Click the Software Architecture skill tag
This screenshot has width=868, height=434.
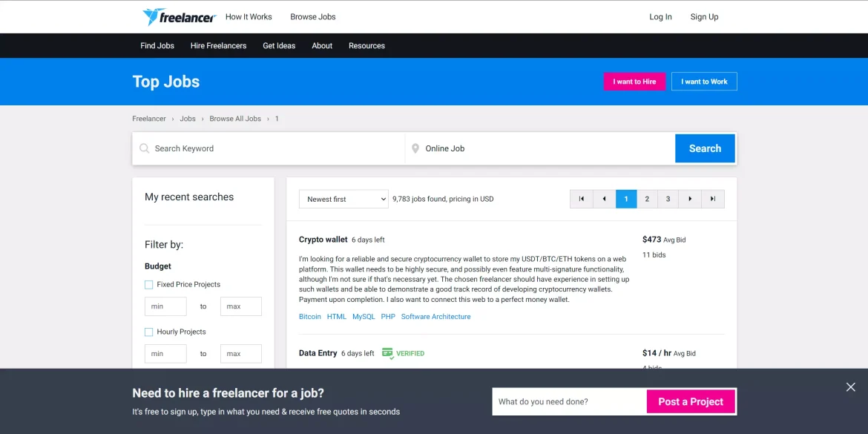pos(435,317)
